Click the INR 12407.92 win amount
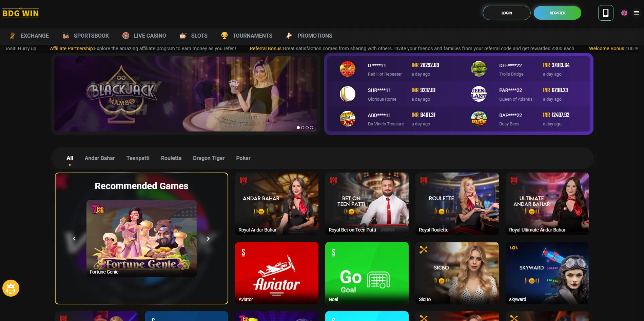The image size is (644, 321). [x=556, y=115]
